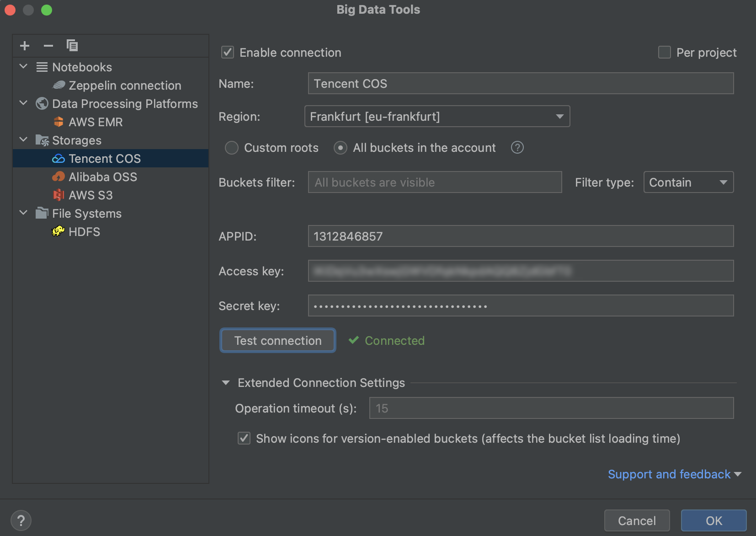Add a new connection with the plus icon
This screenshot has height=536, width=756.
pyautogui.click(x=25, y=45)
